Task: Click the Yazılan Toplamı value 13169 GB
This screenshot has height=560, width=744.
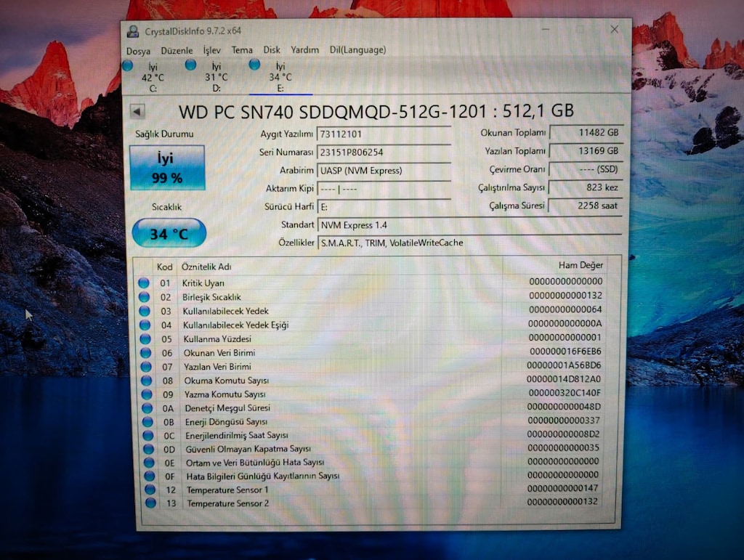Action: 586,151
